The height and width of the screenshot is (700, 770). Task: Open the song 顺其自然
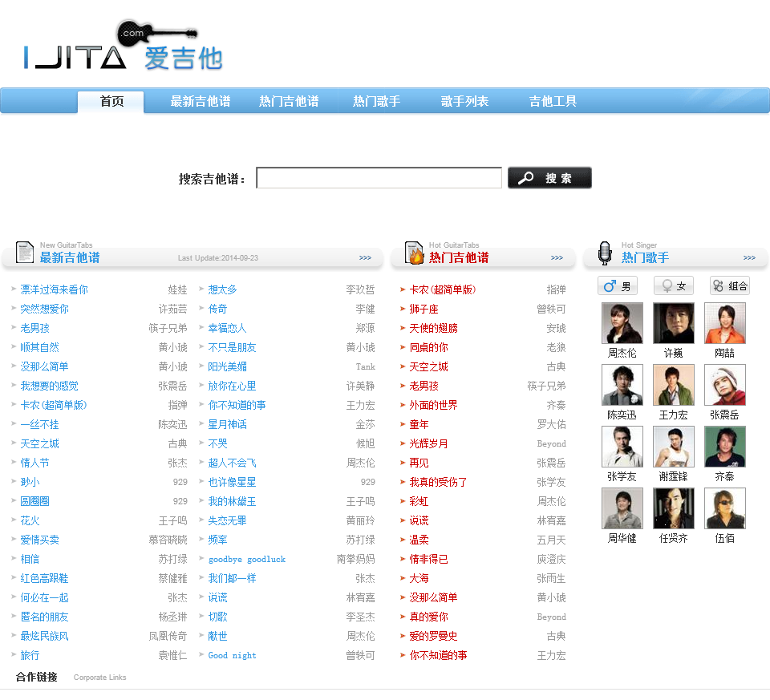(39, 347)
